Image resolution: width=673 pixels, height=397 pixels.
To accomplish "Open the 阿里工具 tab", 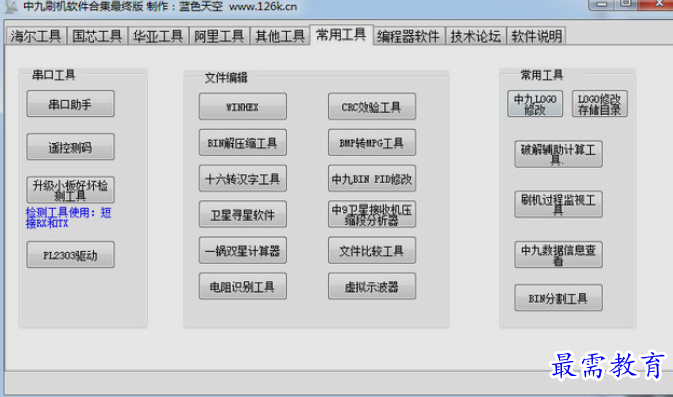I will click(219, 36).
